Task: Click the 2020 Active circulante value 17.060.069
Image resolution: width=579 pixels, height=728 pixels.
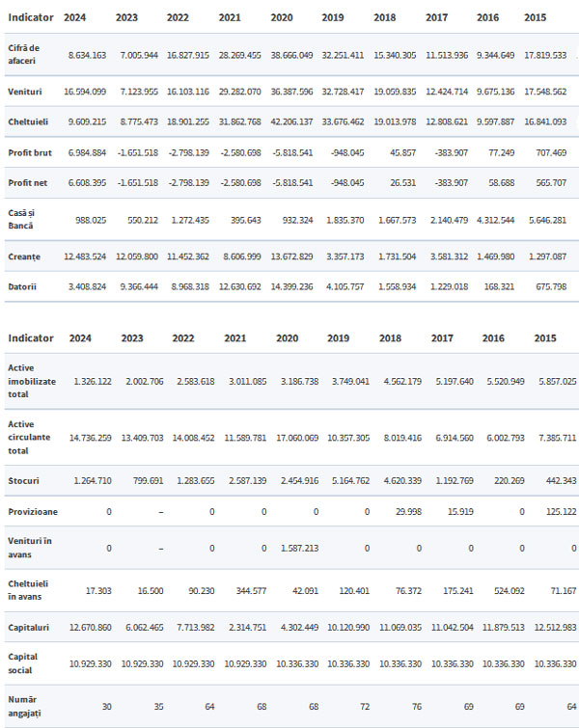Action: click(297, 438)
